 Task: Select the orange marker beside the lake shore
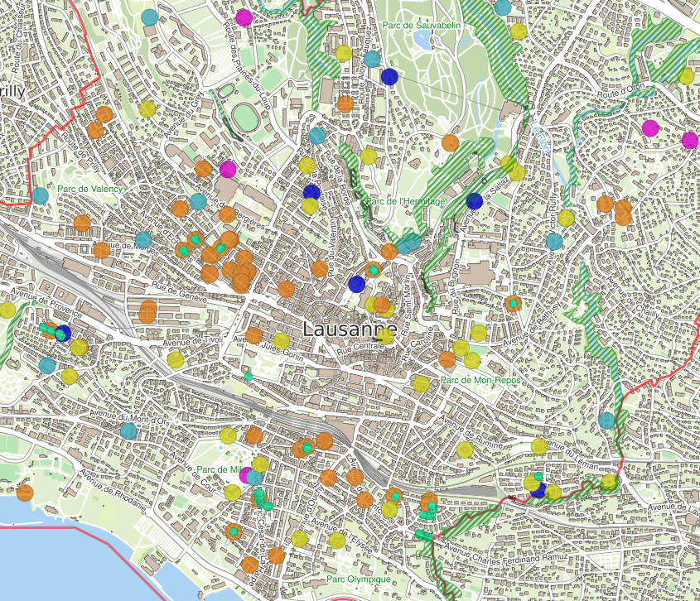25,493
